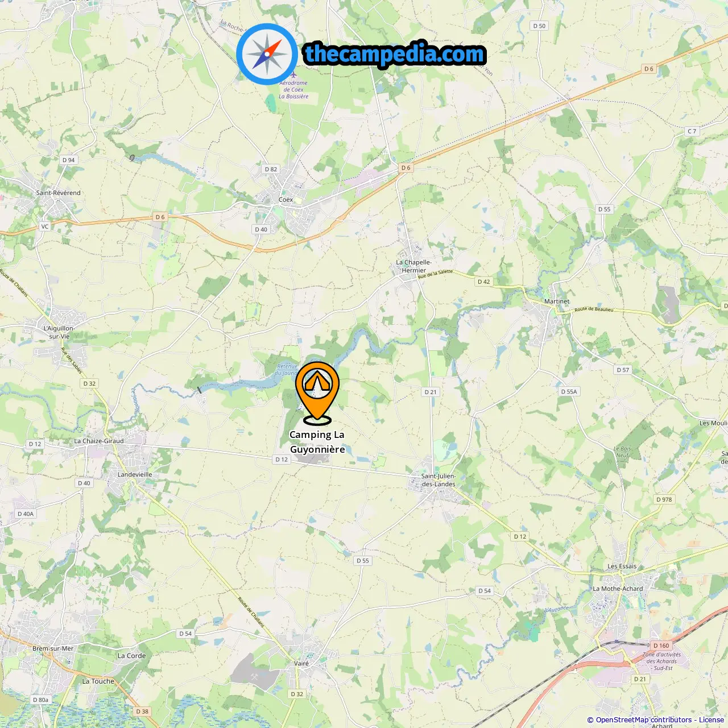The image size is (728, 728).
Task: Click the D 978 road shield
Action: 664,499
